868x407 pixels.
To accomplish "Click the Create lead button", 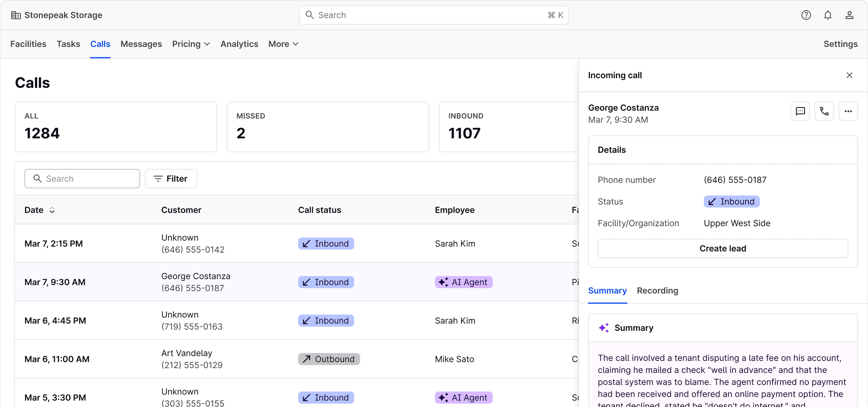I will [722, 248].
